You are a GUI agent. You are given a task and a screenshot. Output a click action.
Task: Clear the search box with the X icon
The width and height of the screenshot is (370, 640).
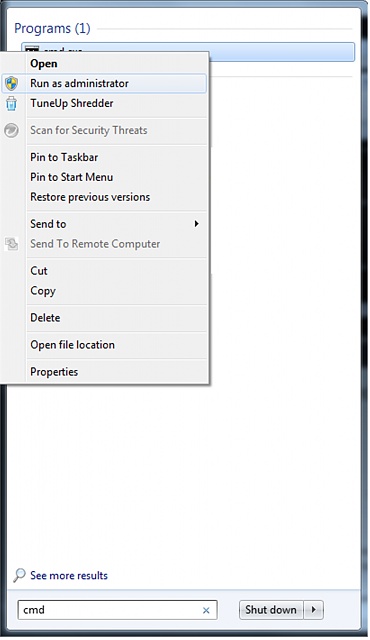(206, 610)
